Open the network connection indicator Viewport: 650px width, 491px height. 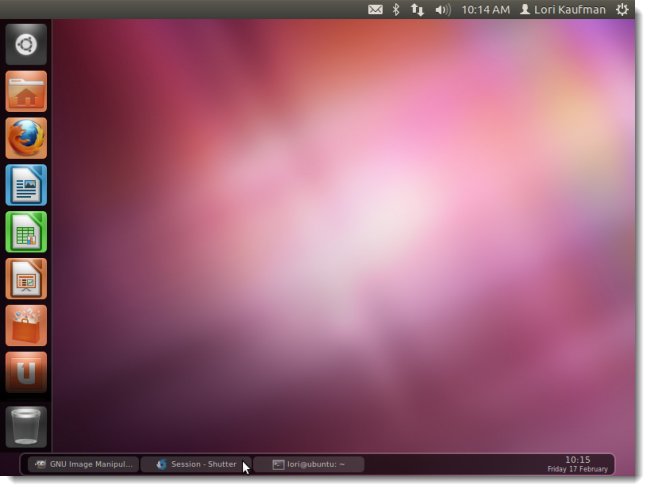click(417, 10)
